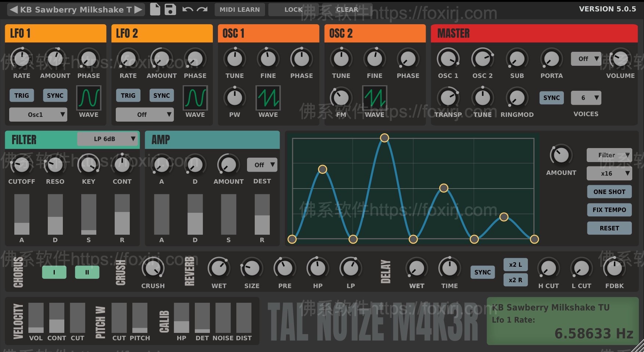Open the VOICES dropdown set to 6
Screen dimensions: 644x352
click(586, 98)
